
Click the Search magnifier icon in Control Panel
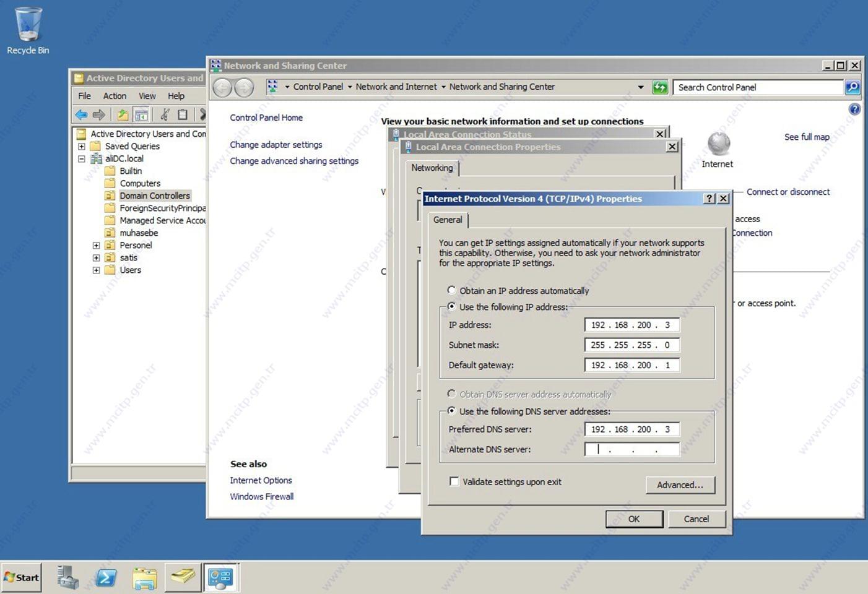[x=853, y=87]
